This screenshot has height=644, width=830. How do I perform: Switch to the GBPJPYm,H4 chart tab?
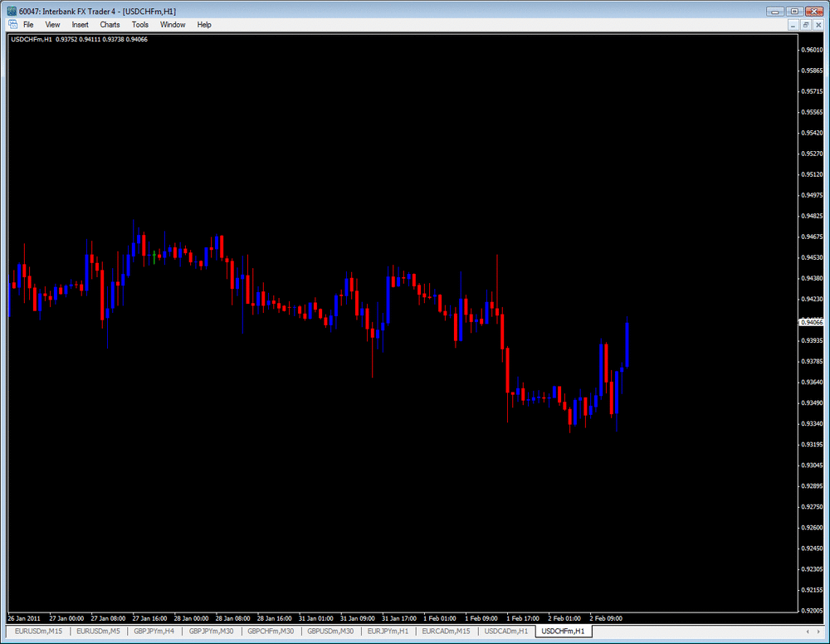tap(154, 632)
